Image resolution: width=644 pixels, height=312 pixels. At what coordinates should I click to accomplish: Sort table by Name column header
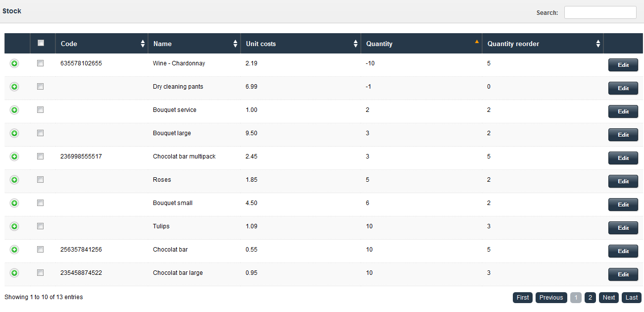162,44
